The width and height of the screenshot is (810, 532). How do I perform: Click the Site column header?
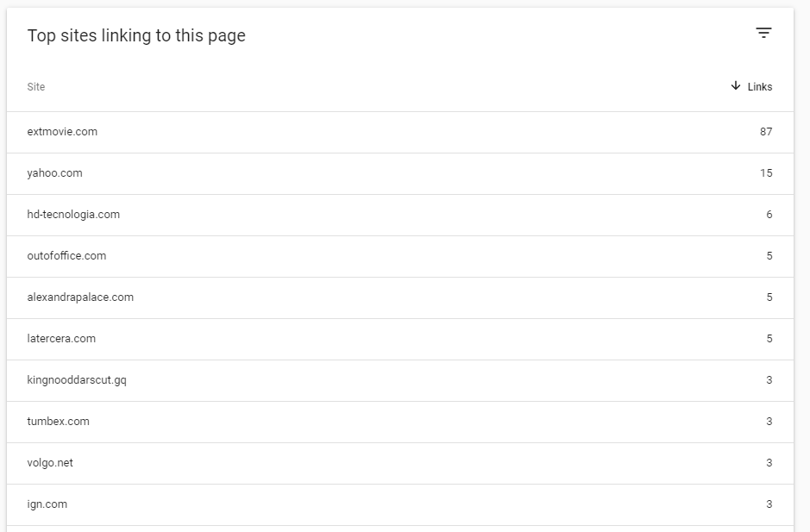tap(36, 87)
